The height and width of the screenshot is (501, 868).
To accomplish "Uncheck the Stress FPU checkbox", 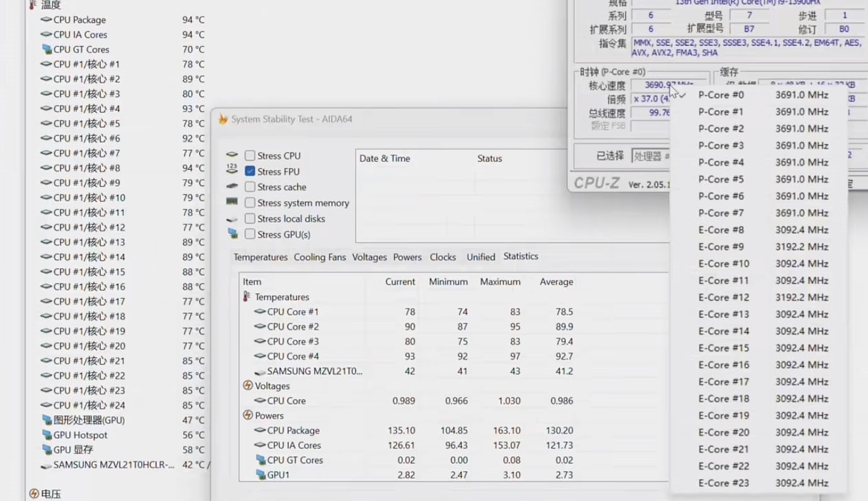I will [x=250, y=171].
